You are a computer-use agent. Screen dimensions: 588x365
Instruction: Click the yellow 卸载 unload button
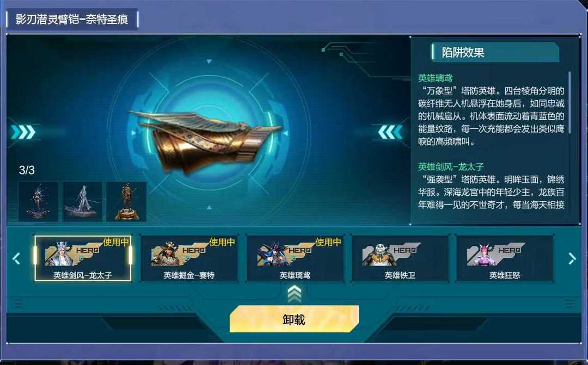point(294,319)
